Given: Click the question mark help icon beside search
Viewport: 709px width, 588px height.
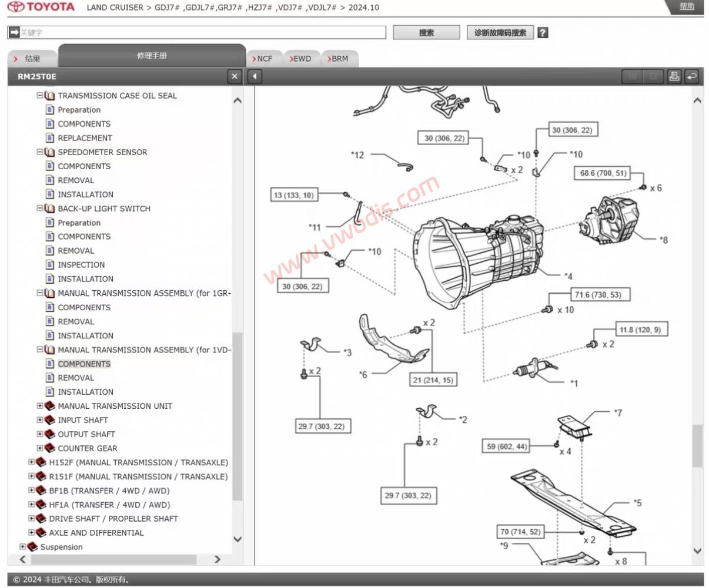Looking at the screenshot, I should click(543, 33).
